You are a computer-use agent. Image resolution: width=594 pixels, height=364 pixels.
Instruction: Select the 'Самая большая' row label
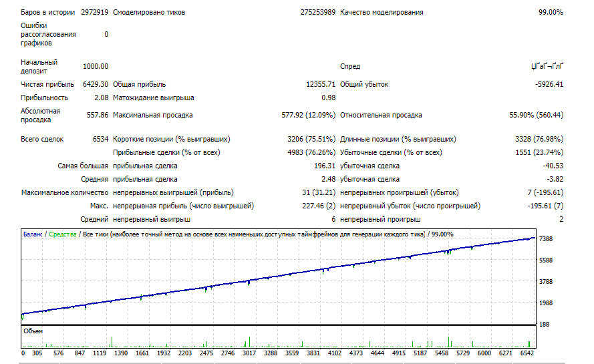tap(83, 166)
